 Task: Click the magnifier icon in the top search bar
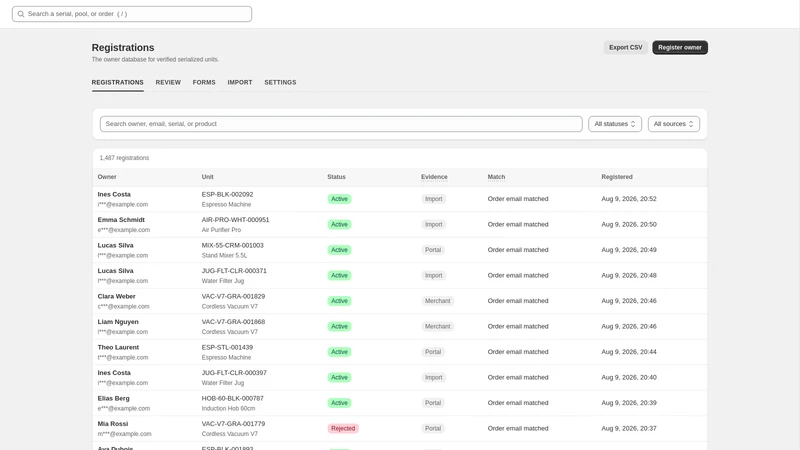[x=21, y=14]
